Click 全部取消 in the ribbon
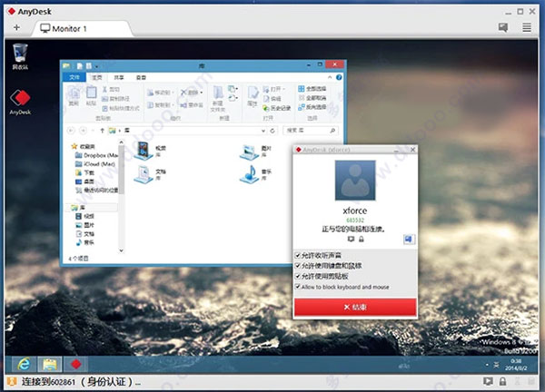This screenshot has width=545, height=392. pyautogui.click(x=312, y=98)
